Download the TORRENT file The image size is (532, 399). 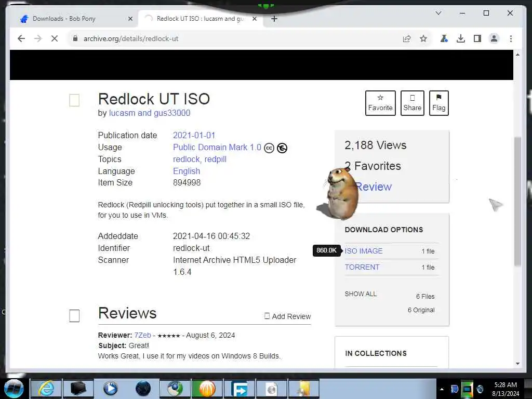coord(362,267)
